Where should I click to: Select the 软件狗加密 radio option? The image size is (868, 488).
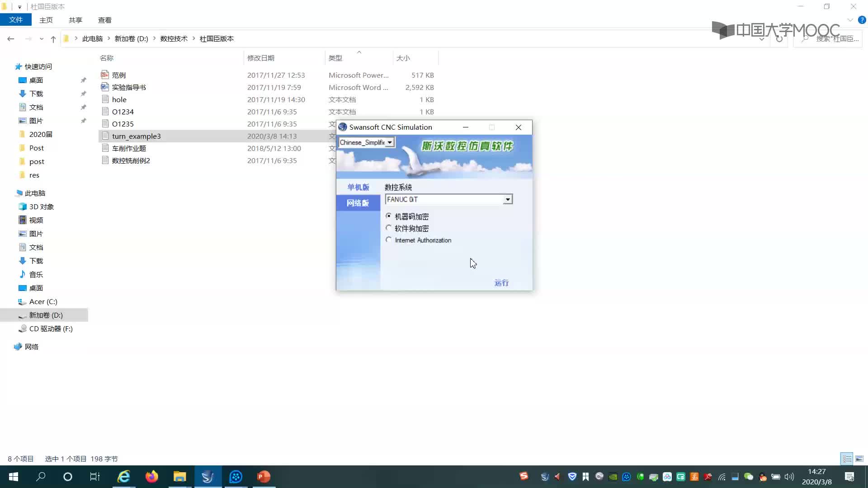click(389, 228)
